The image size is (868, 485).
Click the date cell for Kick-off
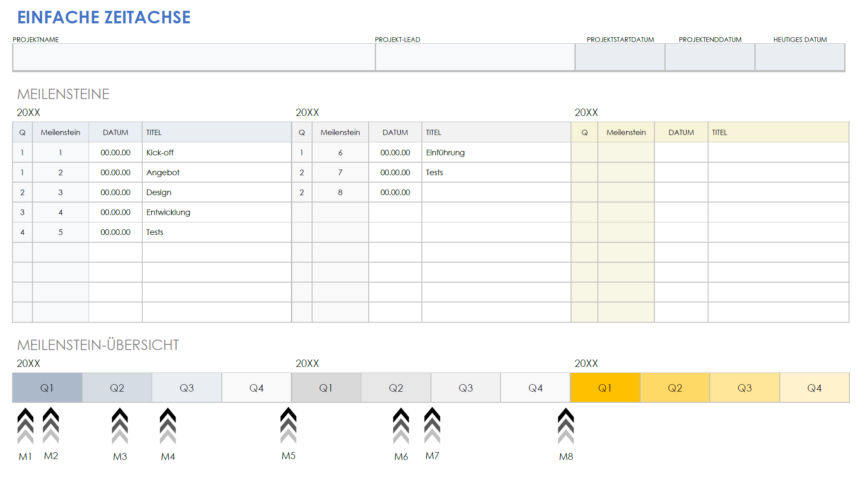click(115, 152)
